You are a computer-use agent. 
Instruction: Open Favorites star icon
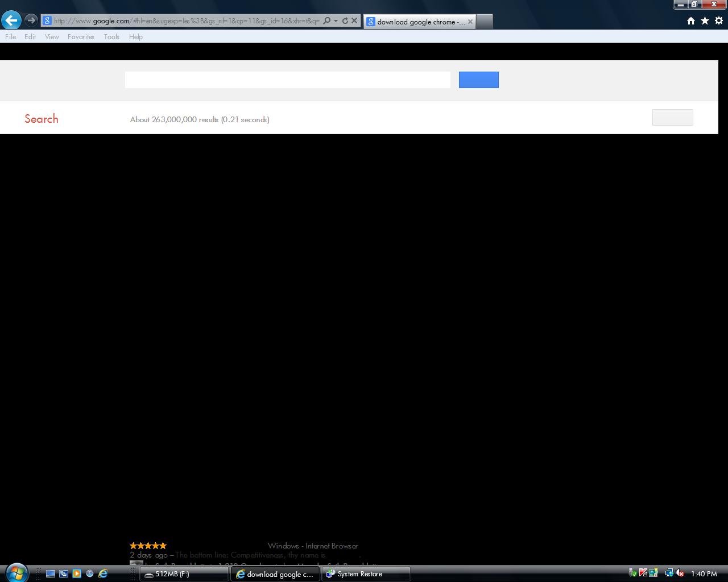pyautogui.click(x=705, y=21)
